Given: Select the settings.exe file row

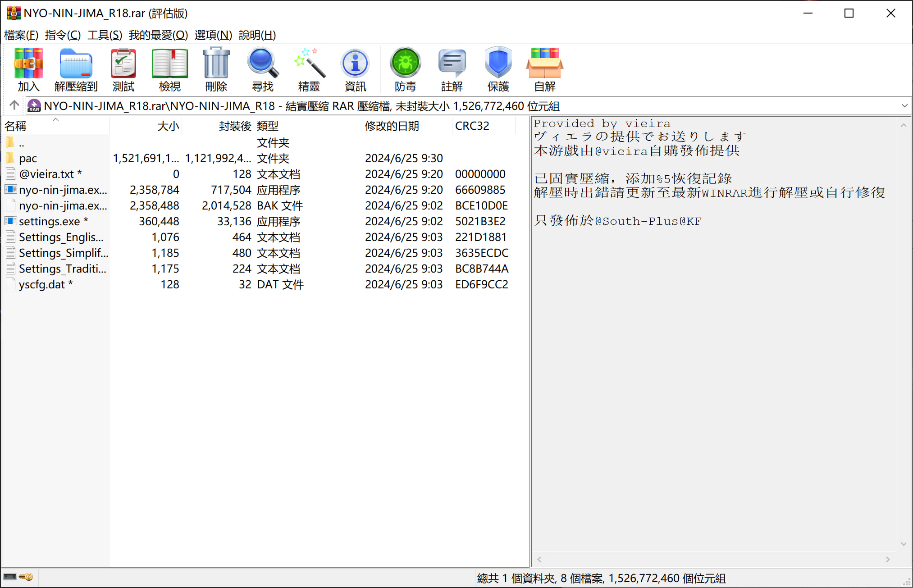Looking at the screenshot, I should pos(49,222).
